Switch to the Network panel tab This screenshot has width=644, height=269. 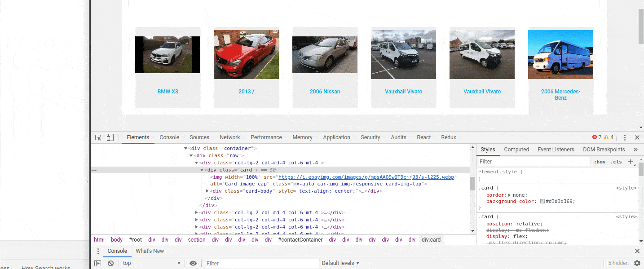coord(229,137)
